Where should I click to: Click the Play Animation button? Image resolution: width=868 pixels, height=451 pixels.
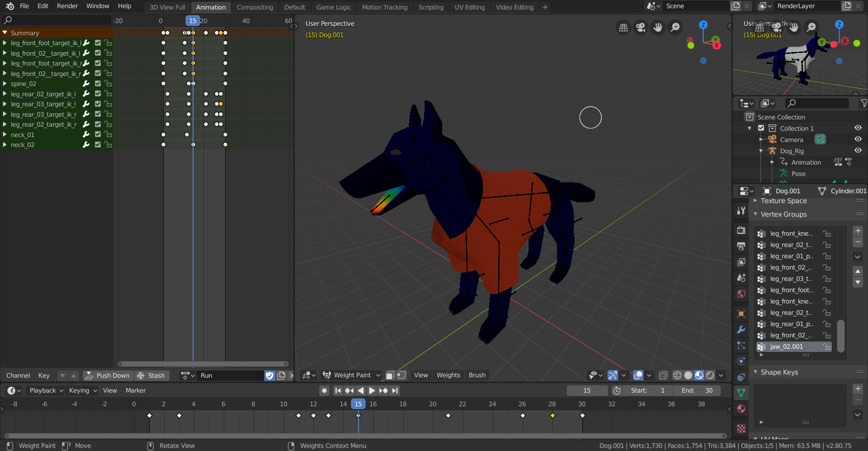tap(372, 390)
